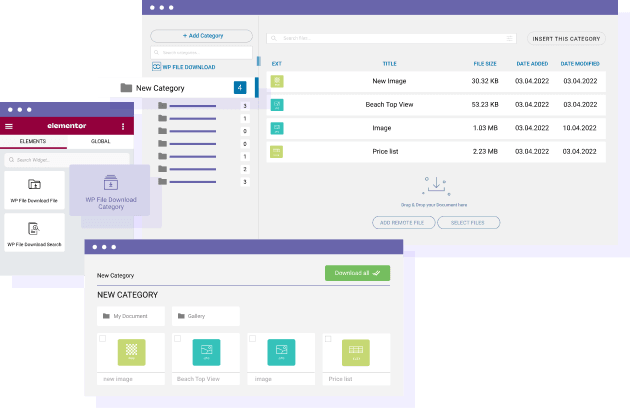Open the Elementor hamburger menu

point(9,127)
